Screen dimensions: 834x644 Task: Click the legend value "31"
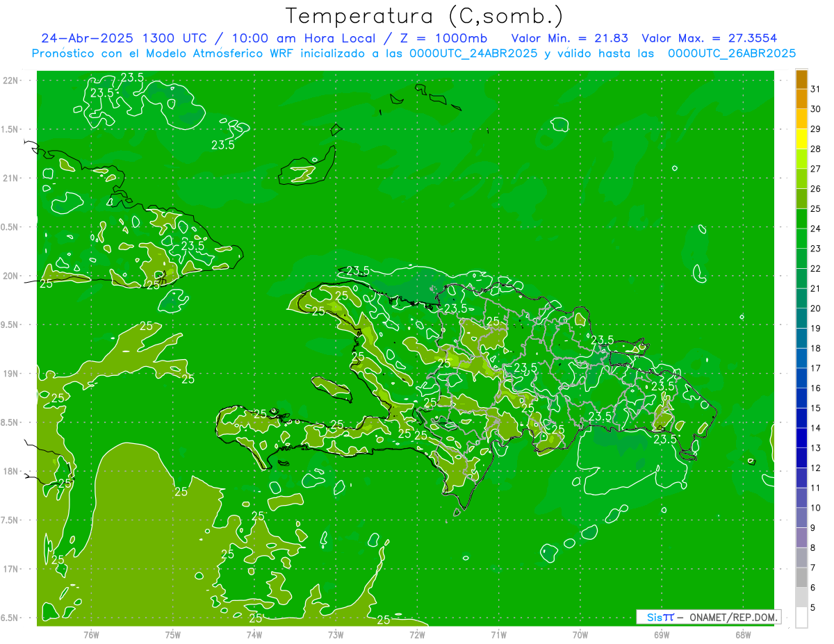[816, 89]
